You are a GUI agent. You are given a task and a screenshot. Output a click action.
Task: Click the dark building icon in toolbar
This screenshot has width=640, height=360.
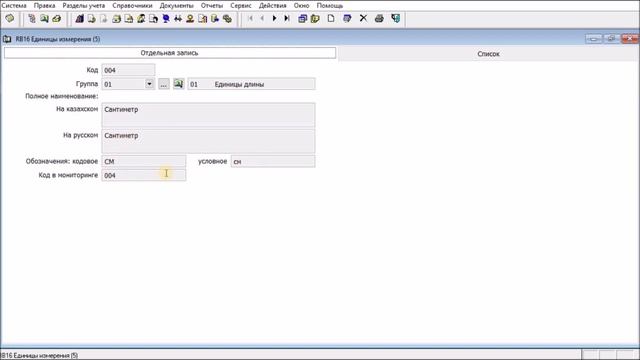click(x=80, y=19)
